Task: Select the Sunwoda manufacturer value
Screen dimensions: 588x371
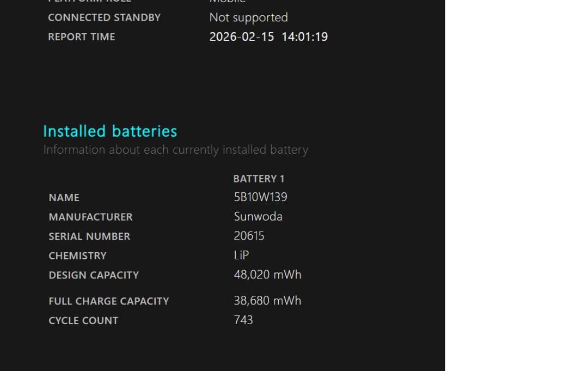Action: pos(258,216)
